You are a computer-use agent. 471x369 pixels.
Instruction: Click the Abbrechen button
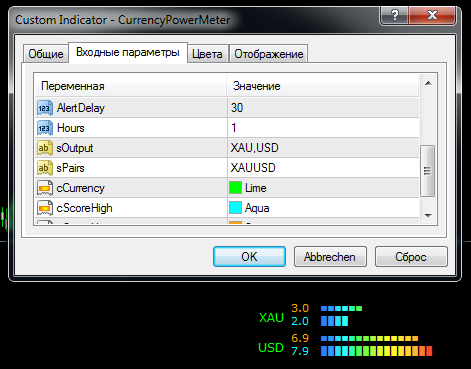[330, 257]
